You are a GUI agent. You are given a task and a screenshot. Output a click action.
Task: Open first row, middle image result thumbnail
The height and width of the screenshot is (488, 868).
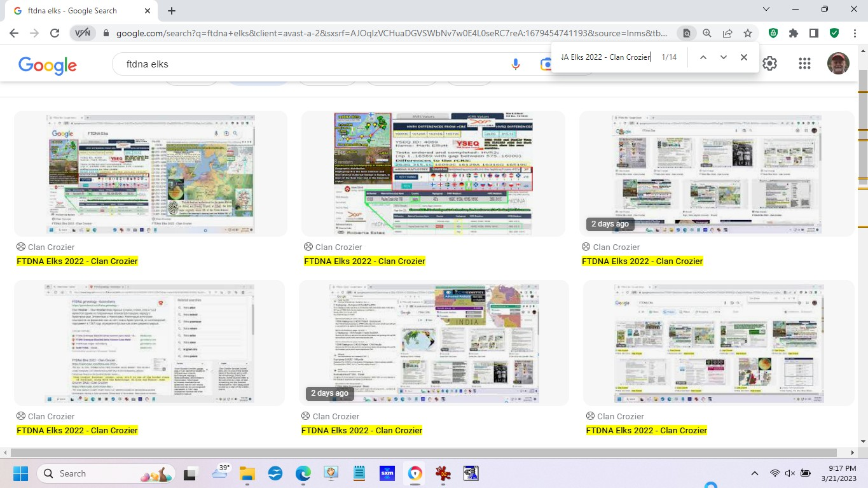point(433,174)
